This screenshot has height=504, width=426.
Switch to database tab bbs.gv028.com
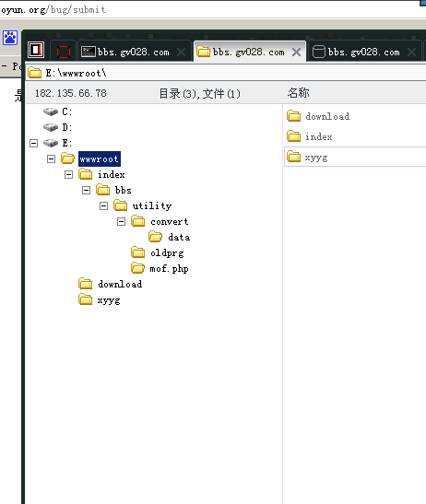tap(364, 52)
